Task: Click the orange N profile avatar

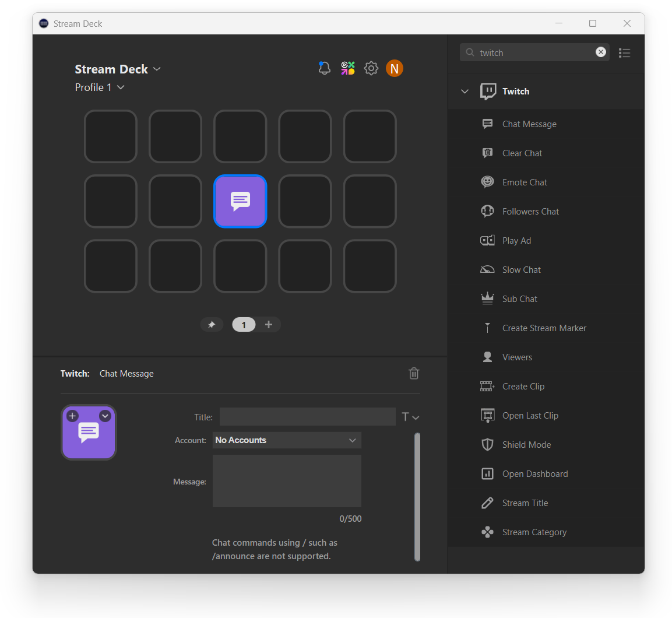Action: 395,69
